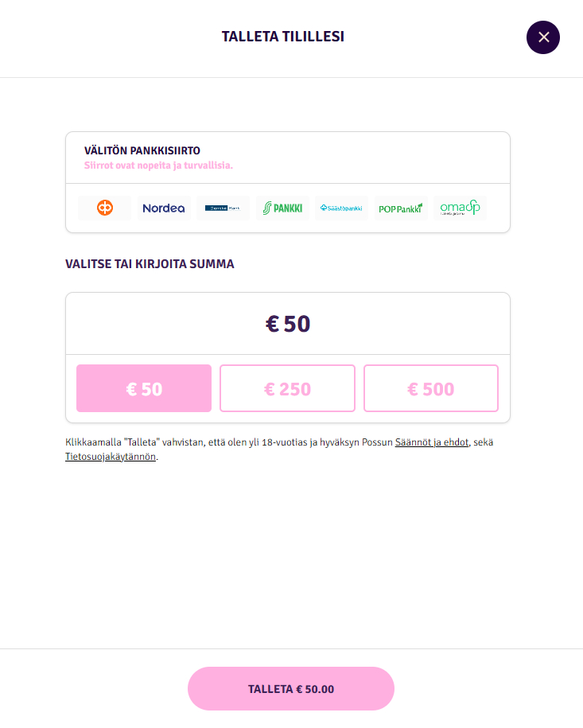Select the € 50 preset amount
Image resolution: width=583 pixels, height=728 pixels.
[x=144, y=388]
